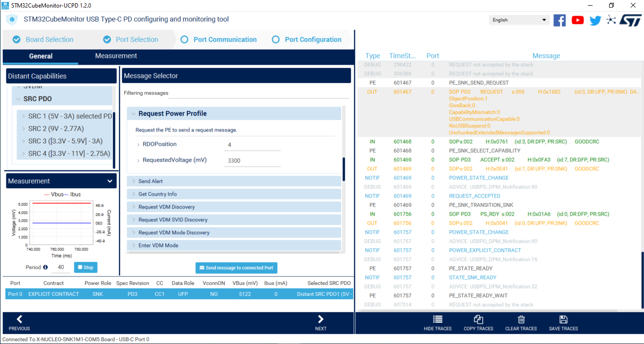Click the ST logo in the header

tap(631, 20)
